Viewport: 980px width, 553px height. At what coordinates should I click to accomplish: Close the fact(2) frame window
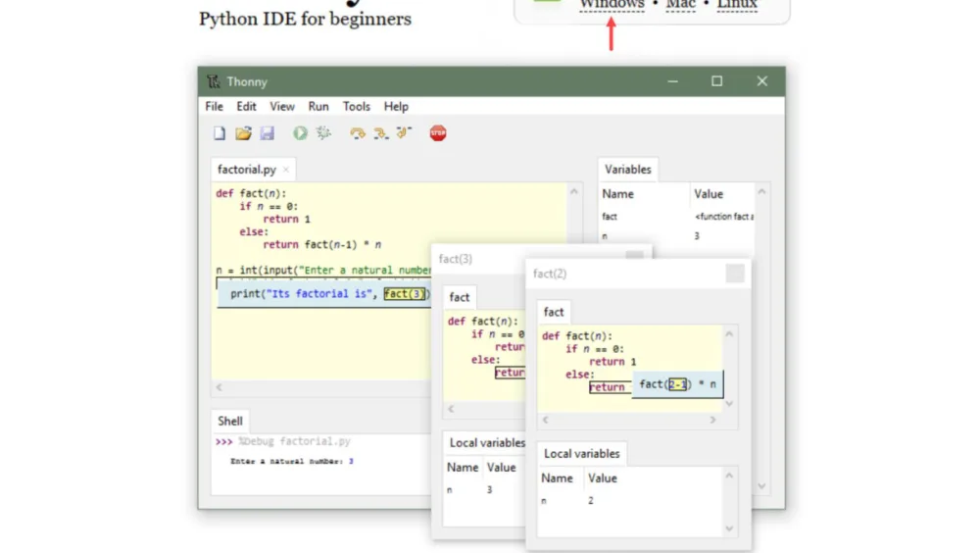[x=735, y=274]
